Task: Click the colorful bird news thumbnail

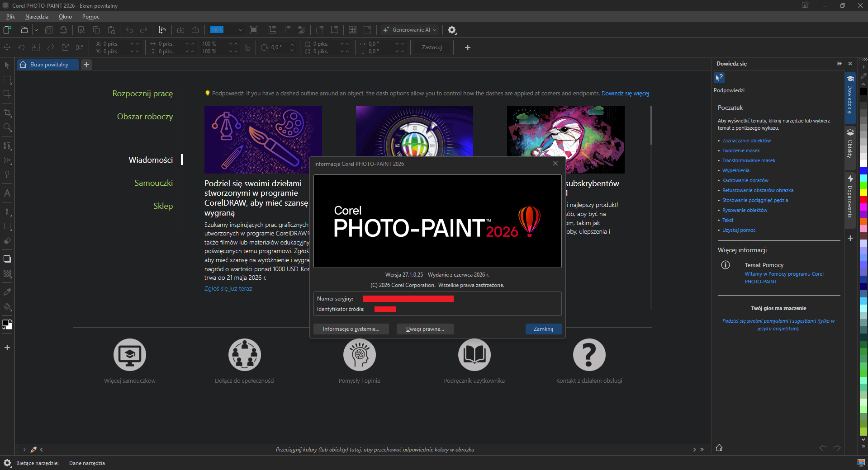Action: [x=565, y=140]
